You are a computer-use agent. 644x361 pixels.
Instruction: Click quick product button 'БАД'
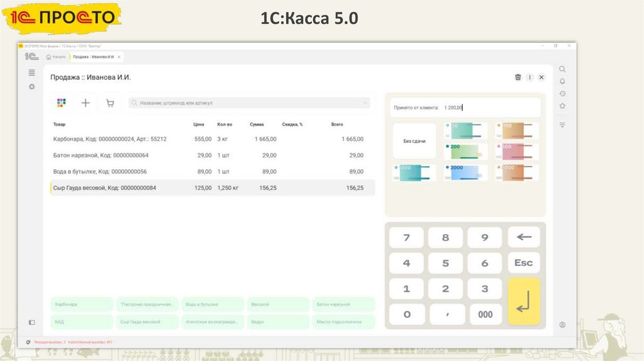[82, 321]
